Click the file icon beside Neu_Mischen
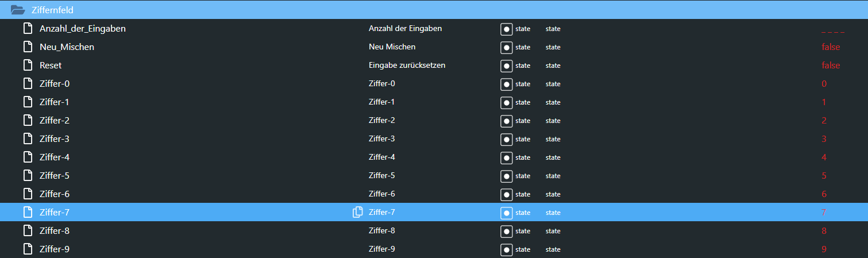868x258 pixels. tap(28, 47)
